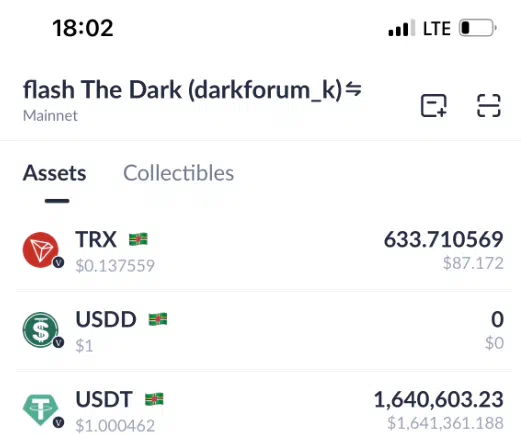The width and height of the screenshot is (521, 435).
Task: Select the Assets tab
Action: coord(55,173)
